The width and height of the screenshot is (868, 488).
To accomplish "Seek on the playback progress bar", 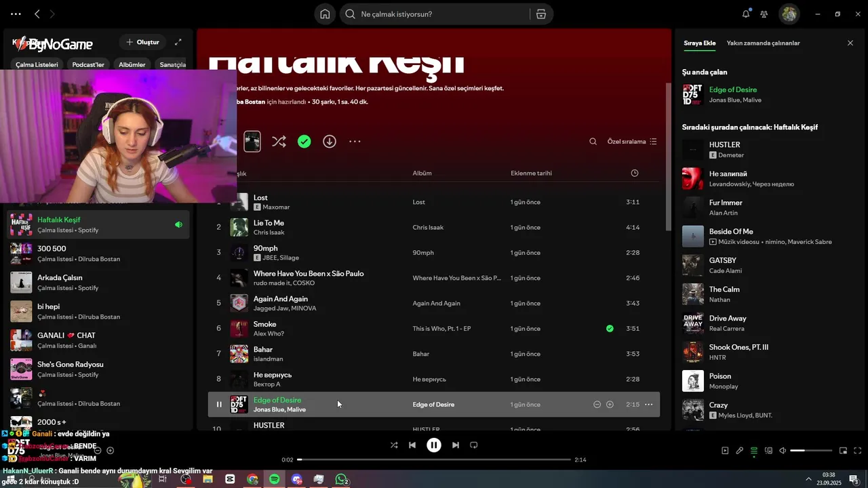I will click(434, 460).
